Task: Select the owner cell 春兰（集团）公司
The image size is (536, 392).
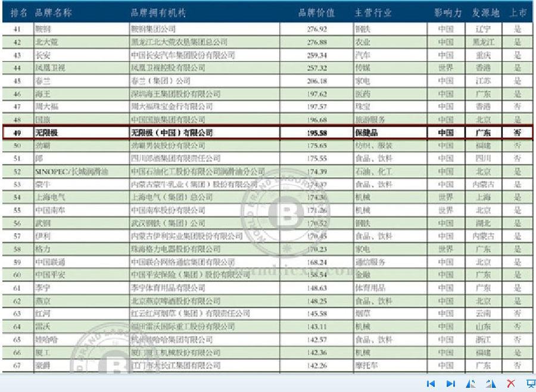Action: coord(161,81)
